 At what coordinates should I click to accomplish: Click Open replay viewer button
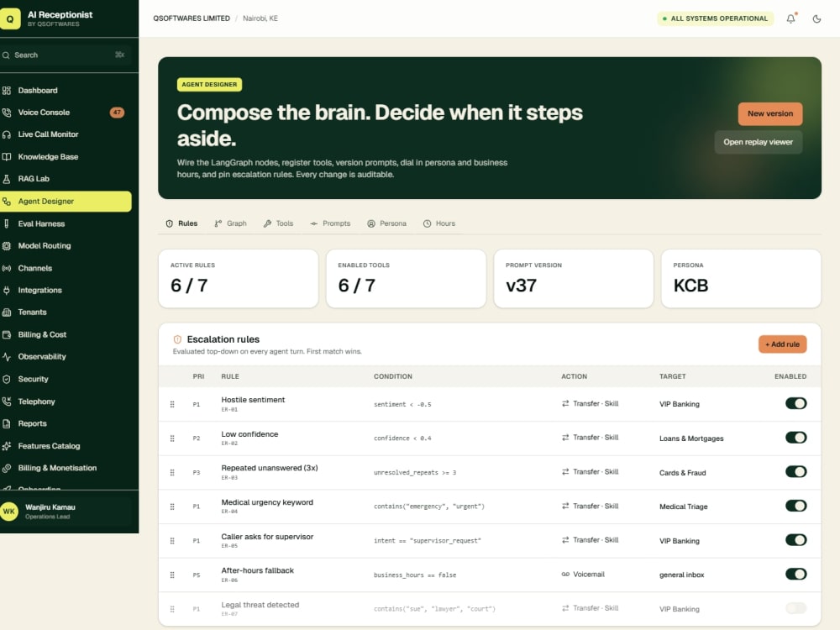pos(758,142)
